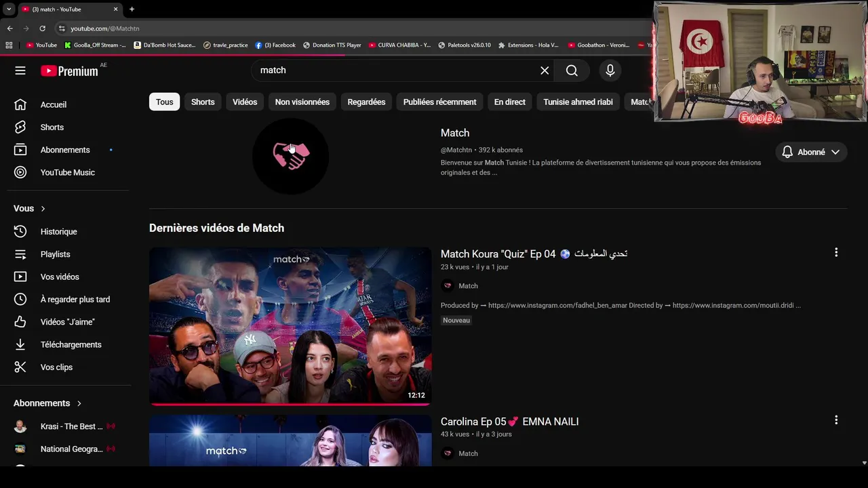This screenshot has height=488, width=868.
Task: Open Donation TTS Player bookmark
Action: coord(332,45)
